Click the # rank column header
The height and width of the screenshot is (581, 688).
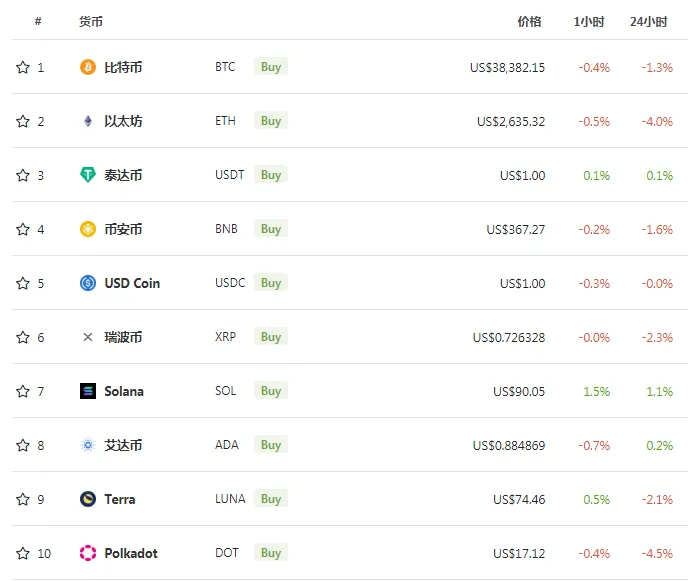coord(38,21)
